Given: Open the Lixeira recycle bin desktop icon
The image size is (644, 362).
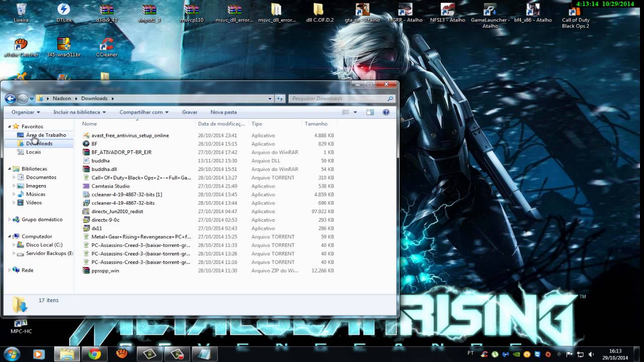Looking at the screenshot, I should pos(21,13).
